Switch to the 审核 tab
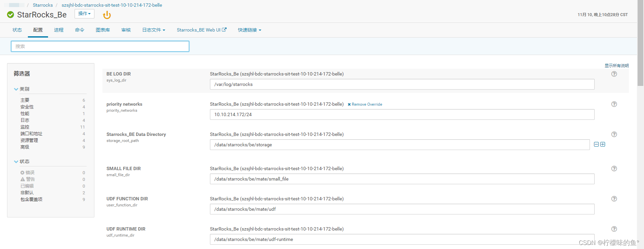 click(x=126, y=30)
